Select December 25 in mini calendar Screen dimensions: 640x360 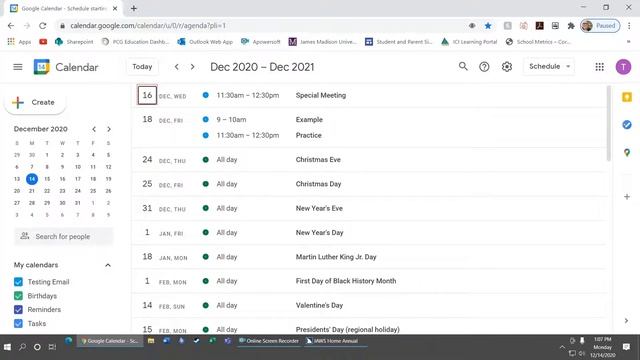point(93,191)
